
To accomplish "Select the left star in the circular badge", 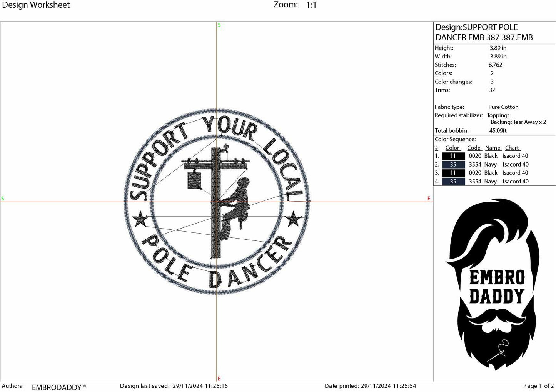I will point(140,219).
